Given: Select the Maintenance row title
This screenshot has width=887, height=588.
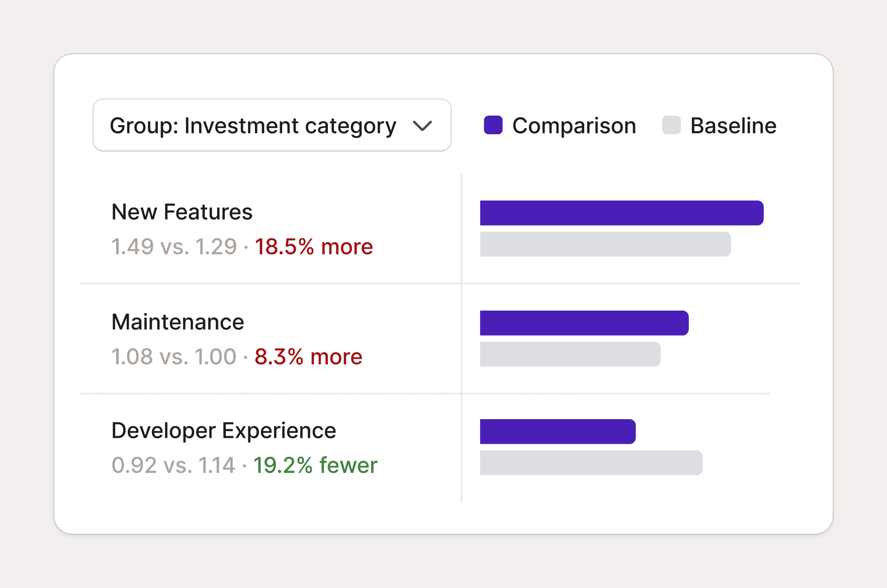Looking at the screenshot, I should 178,322.
